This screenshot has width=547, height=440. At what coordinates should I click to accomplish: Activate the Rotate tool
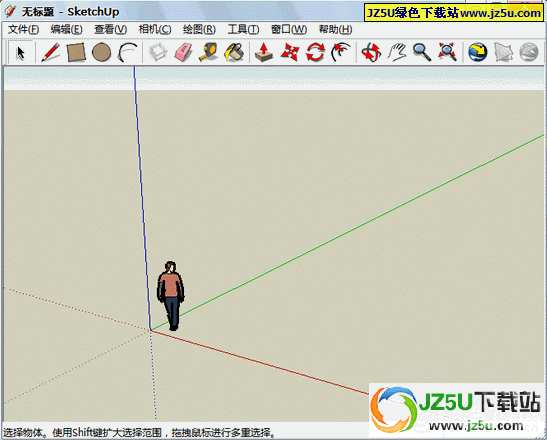(315, 52)
